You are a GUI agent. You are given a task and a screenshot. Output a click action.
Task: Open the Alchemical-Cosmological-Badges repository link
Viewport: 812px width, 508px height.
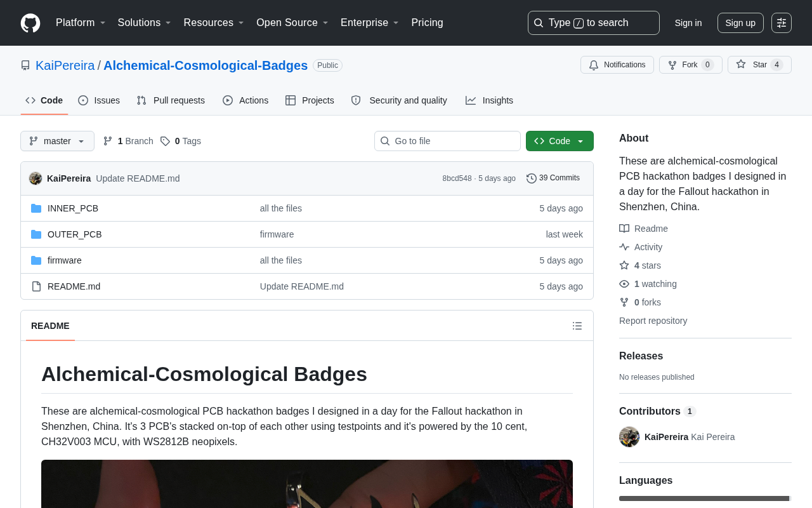pos(206,65)
